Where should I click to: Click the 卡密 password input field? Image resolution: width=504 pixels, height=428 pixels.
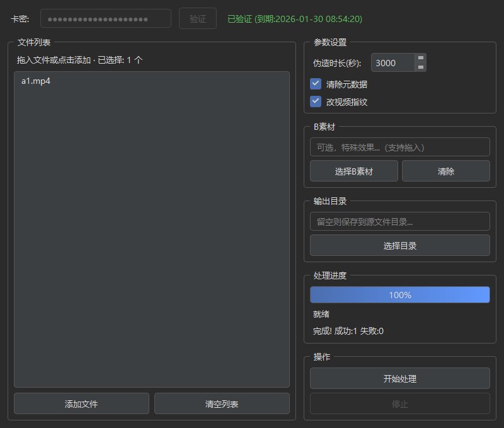[105, 19]
